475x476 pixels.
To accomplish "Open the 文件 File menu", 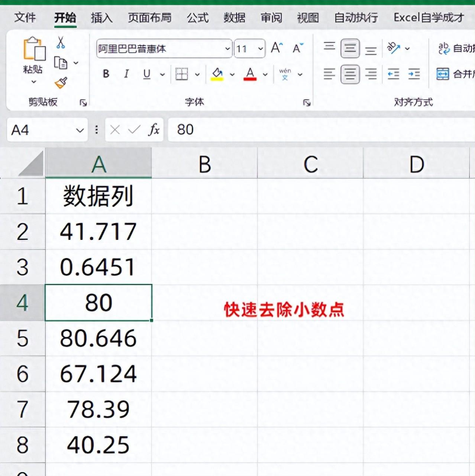I will click(25, 17).
